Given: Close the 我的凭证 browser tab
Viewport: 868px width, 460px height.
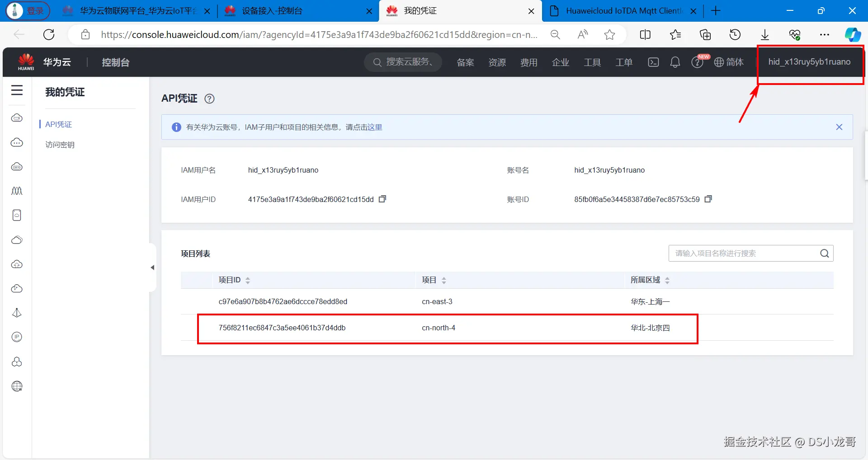Looking at the screenshot, I should point(531,11).
